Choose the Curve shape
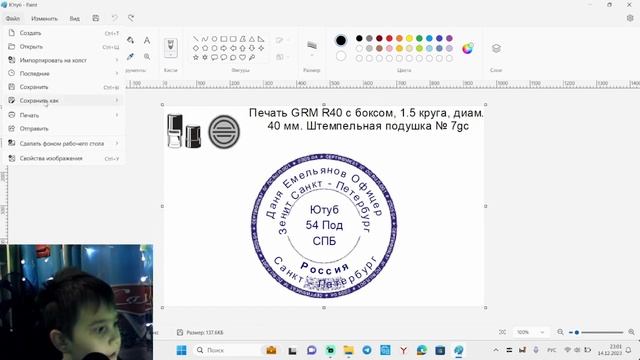This screenshot has height=360, width=640. pos(205,39)
